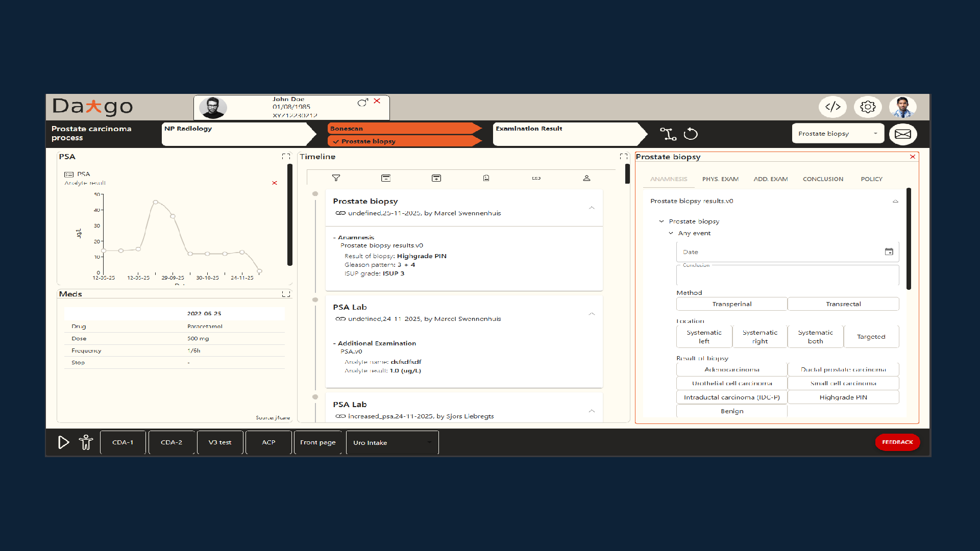The image size is (980, 551).
Task: Collapse the Any event tree item
Action: pyautogui.click(x=671, y=233)
